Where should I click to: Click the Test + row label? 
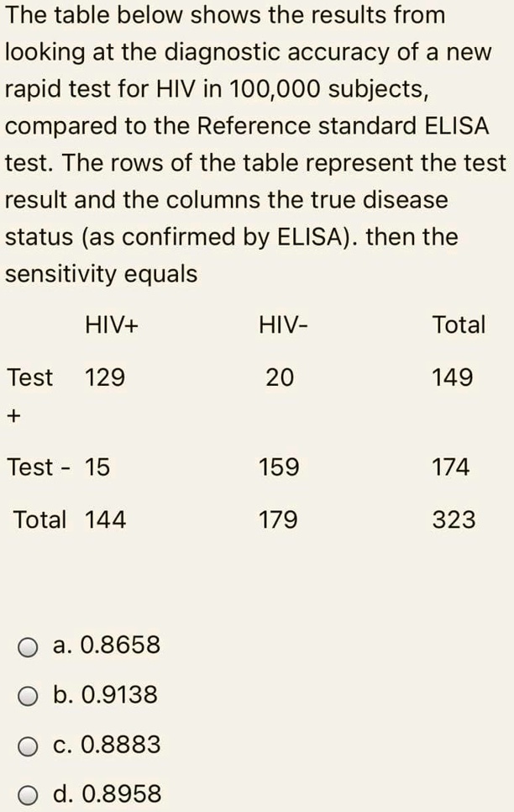29,395
